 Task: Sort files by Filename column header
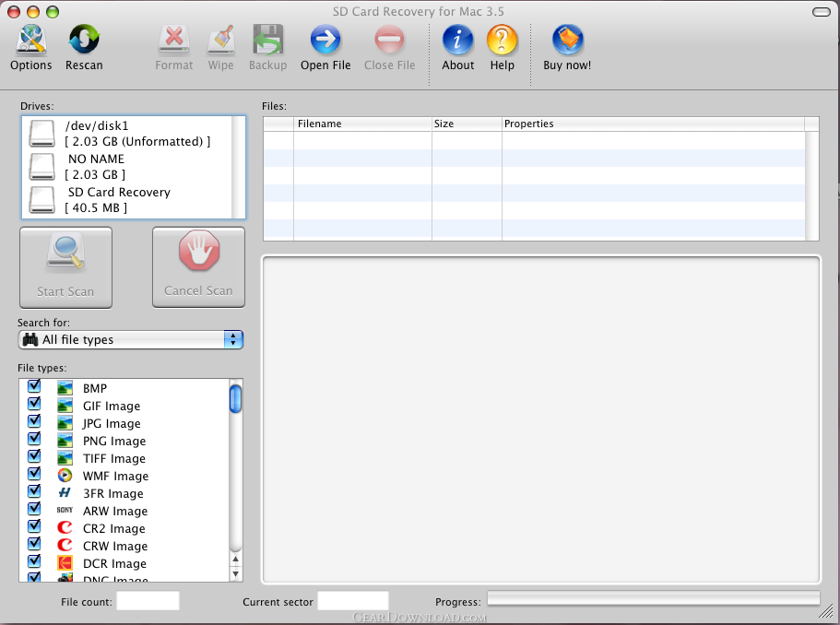pos(361,124)
